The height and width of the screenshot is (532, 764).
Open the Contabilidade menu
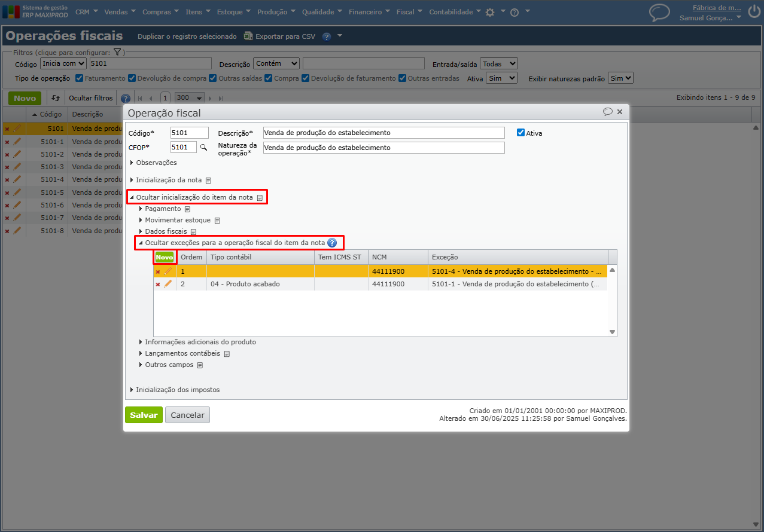pos(455,11)
